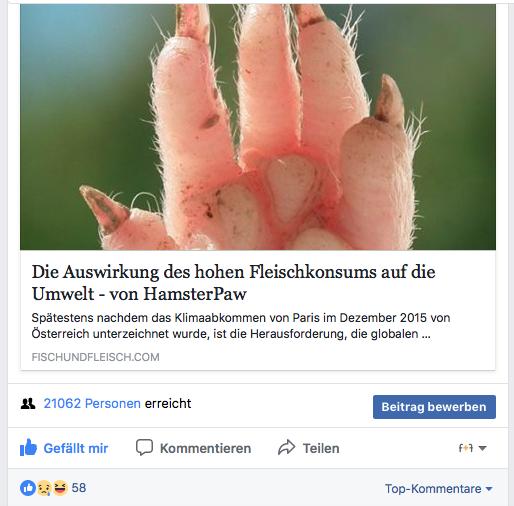The height and width of the screenshot is (506, 514).
Task: Open the hamster paw article image
Action: (258, 127)
